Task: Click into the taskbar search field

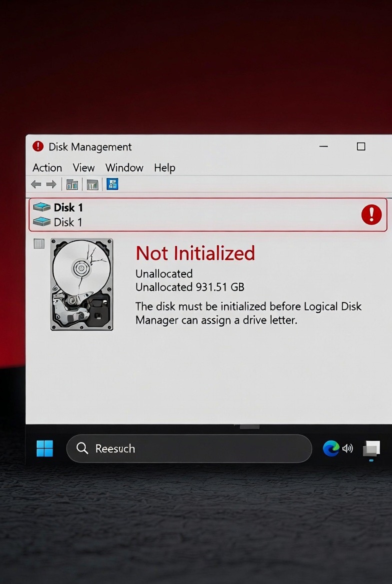Action: pos(189,448)
